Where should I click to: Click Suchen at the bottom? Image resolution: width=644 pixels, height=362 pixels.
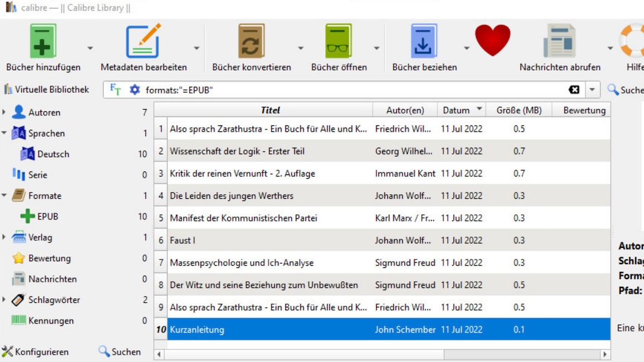pos(120,352)
